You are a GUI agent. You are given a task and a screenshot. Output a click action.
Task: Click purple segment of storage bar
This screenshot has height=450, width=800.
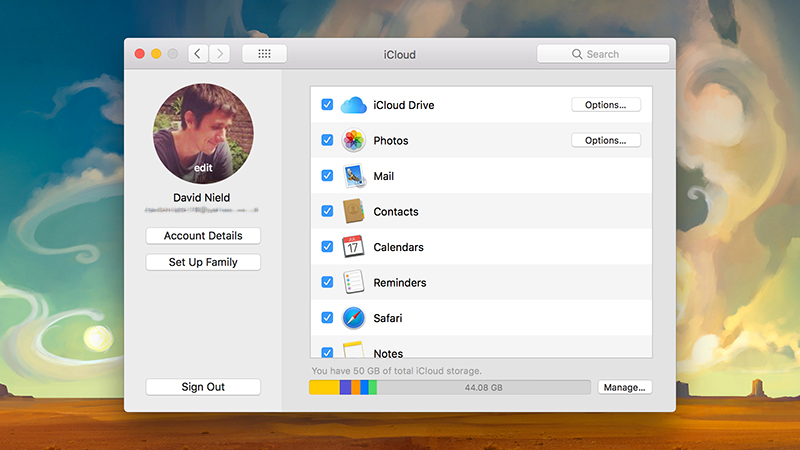pyautogui.click(x=345, y=387)
